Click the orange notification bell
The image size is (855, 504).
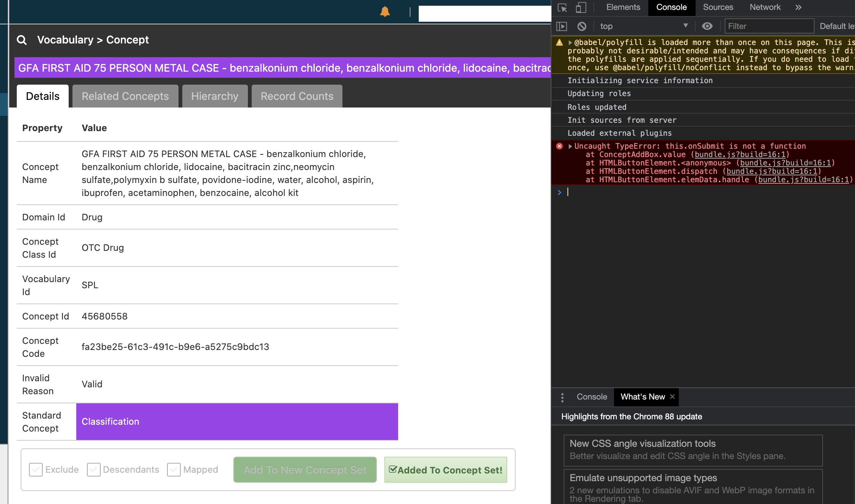coord(384,12)
